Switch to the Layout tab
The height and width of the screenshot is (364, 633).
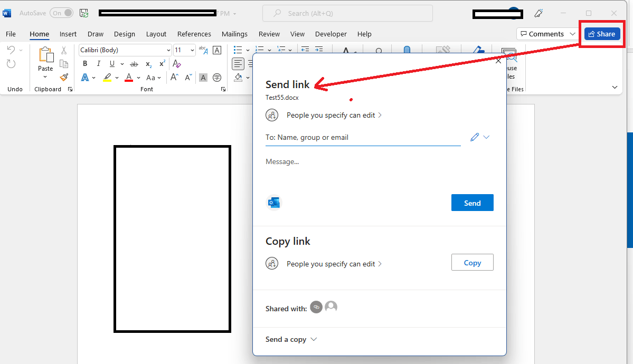point(156,34)
